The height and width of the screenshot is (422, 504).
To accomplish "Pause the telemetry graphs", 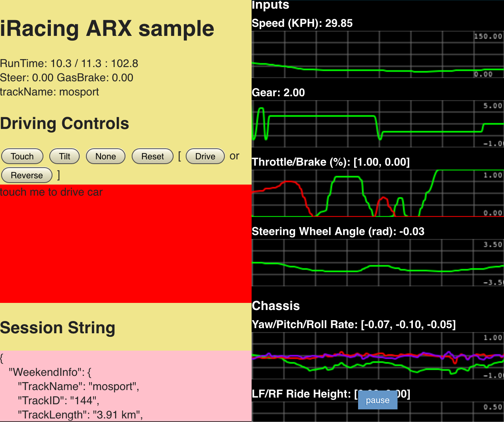I will [x=377, y=400].
